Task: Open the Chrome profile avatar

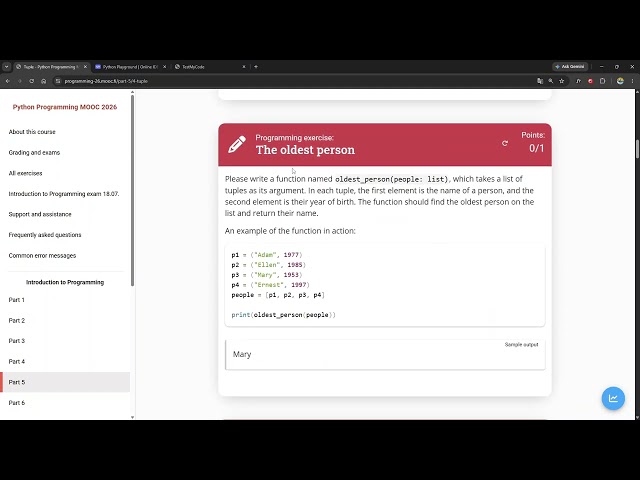Action: point(620,81)
